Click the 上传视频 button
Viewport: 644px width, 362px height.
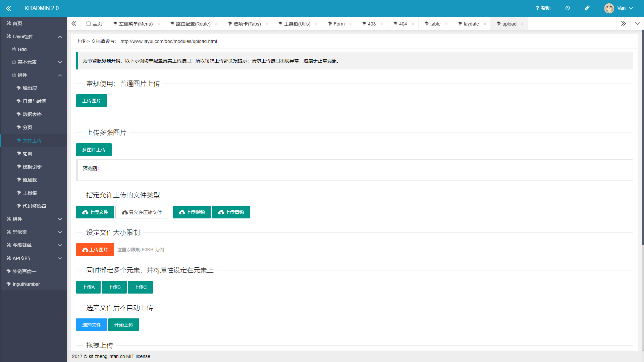[x=192, y=212]
